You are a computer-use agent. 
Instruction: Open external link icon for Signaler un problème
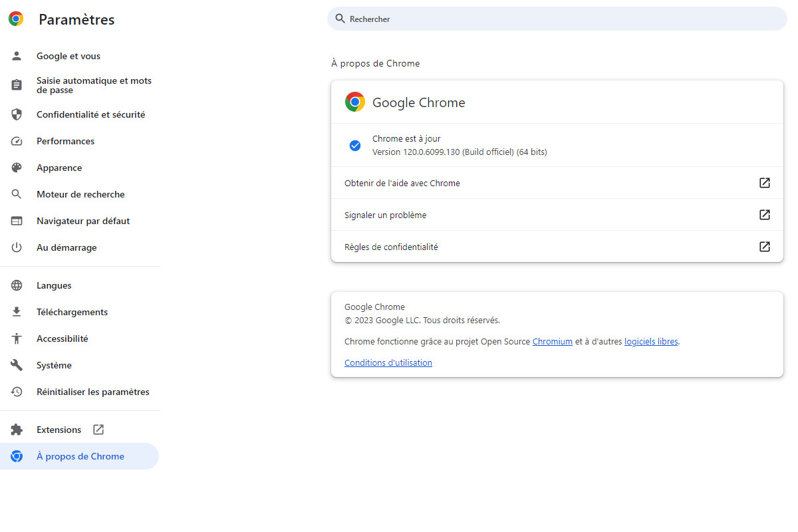(765, 215)
